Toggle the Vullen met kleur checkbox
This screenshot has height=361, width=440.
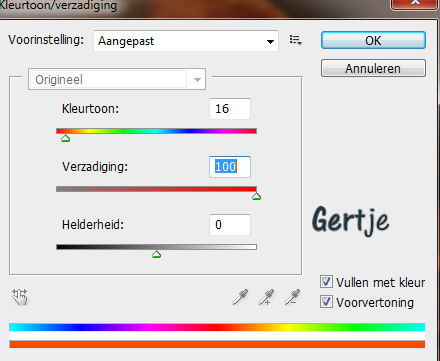[326, 282]
